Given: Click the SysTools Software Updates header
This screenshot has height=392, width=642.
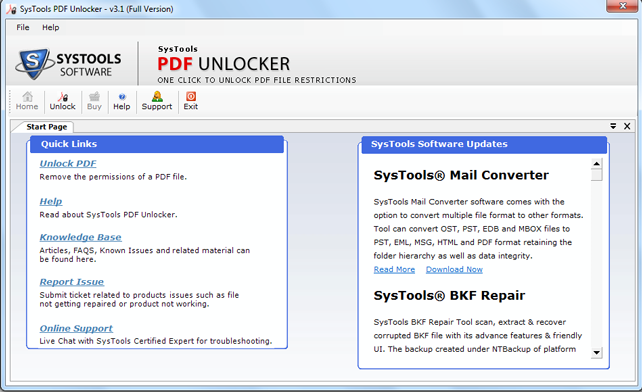Looking at the screenshot, I should [x=484, y=144].
